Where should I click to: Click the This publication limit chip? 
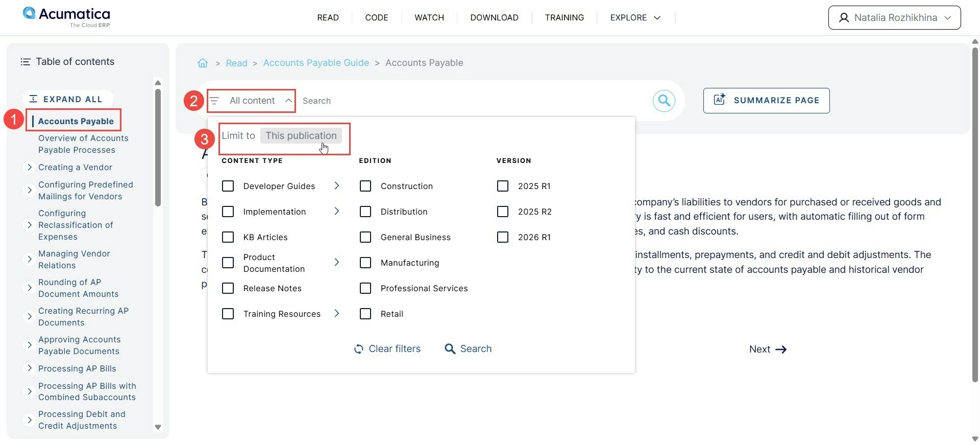(x=301, y=136)
